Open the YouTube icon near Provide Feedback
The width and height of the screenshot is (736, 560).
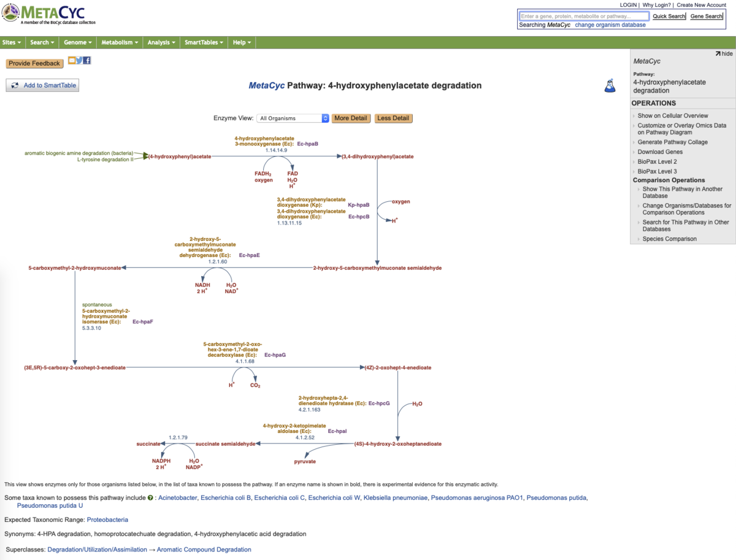click(x=72, y=59)
